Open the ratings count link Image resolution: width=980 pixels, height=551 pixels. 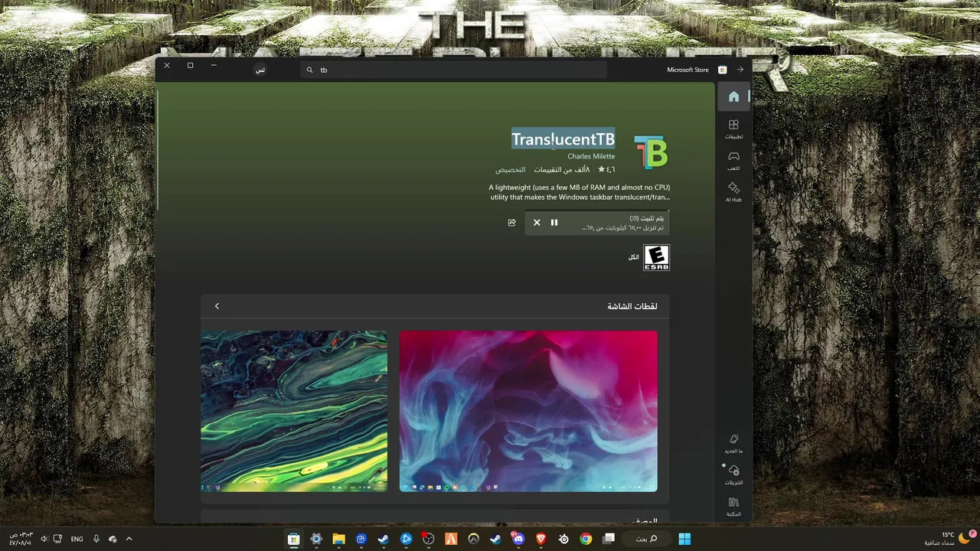[562, 169]
